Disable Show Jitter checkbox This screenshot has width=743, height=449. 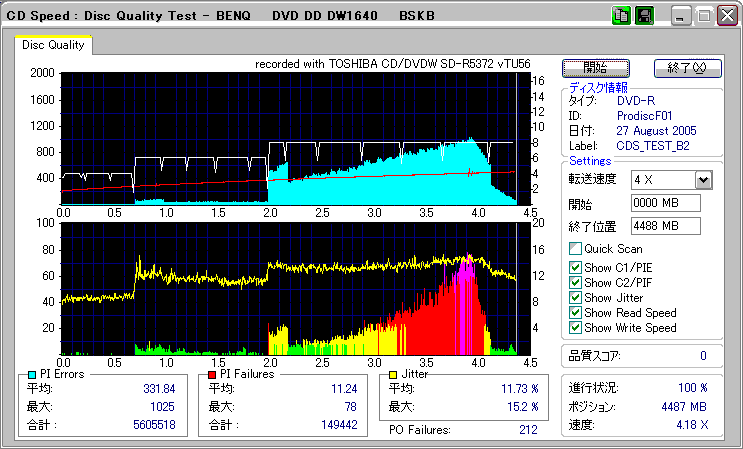pos(575,297)
